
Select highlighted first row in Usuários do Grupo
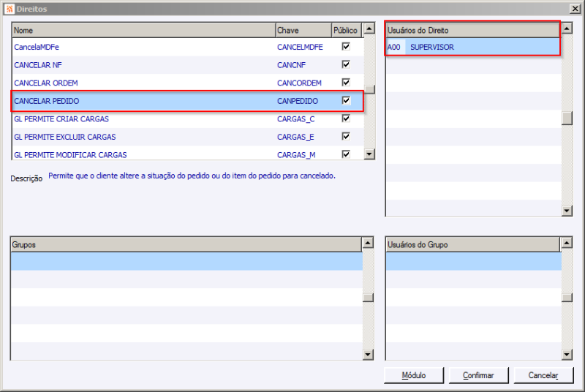click(474, 261)
